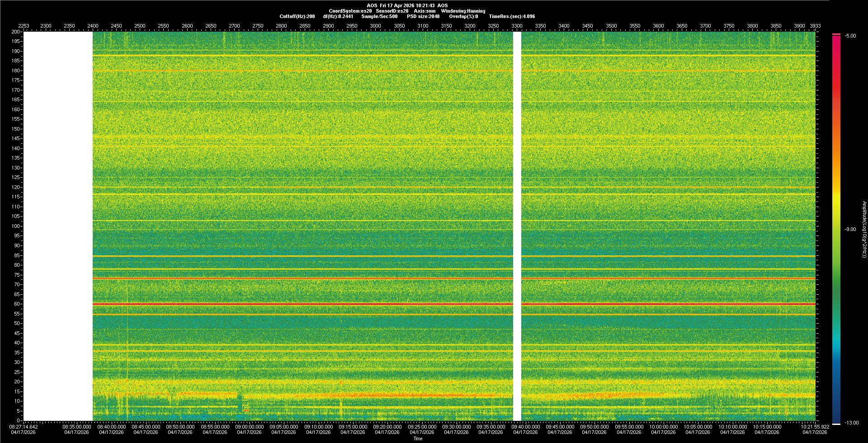Click the -13.00 colorbar minimum label
Viewport: 868px width, 443px height.
click(x=851, y=423)
